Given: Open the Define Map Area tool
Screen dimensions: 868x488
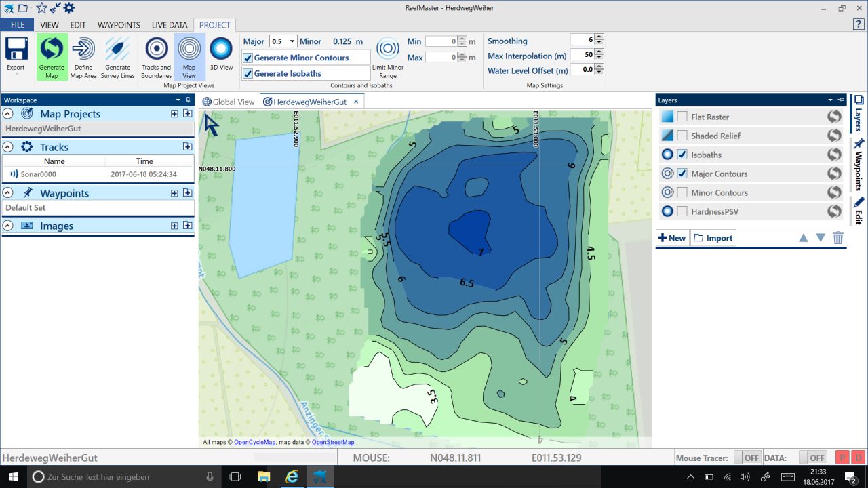Looking at the screenshot, I should coord(83,50).
